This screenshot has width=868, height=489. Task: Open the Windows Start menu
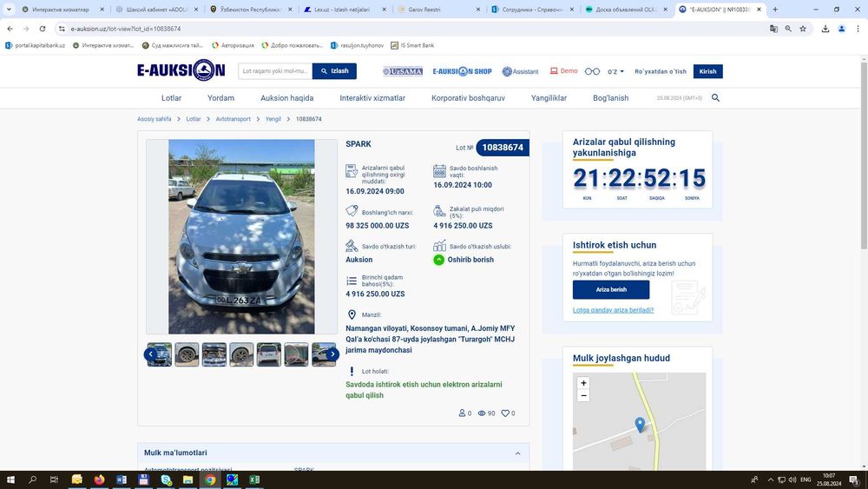[x=10, y=479]
